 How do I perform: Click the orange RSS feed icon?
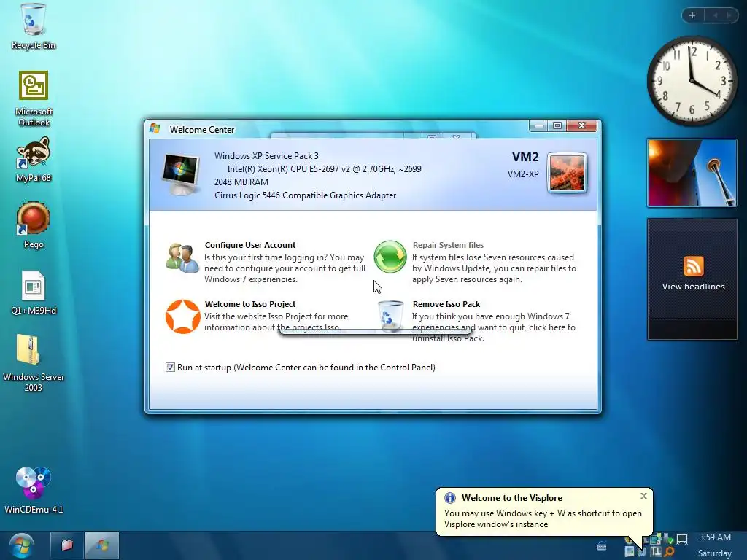[693, 266]
